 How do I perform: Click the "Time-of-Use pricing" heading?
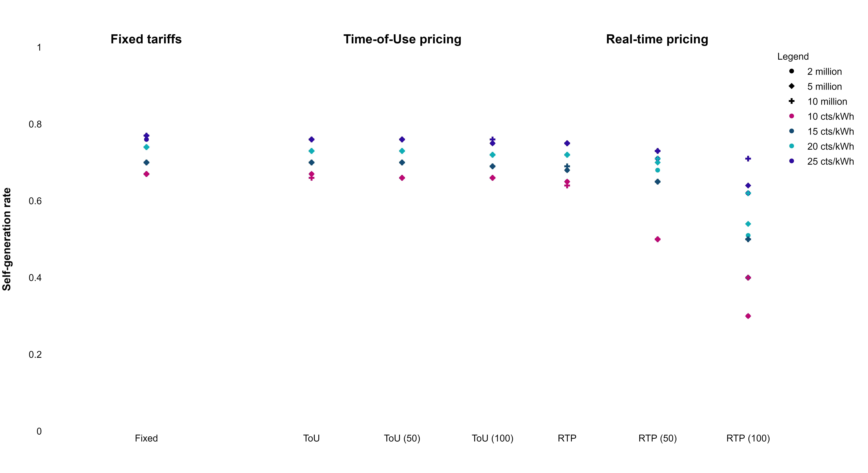pos(402,39)
